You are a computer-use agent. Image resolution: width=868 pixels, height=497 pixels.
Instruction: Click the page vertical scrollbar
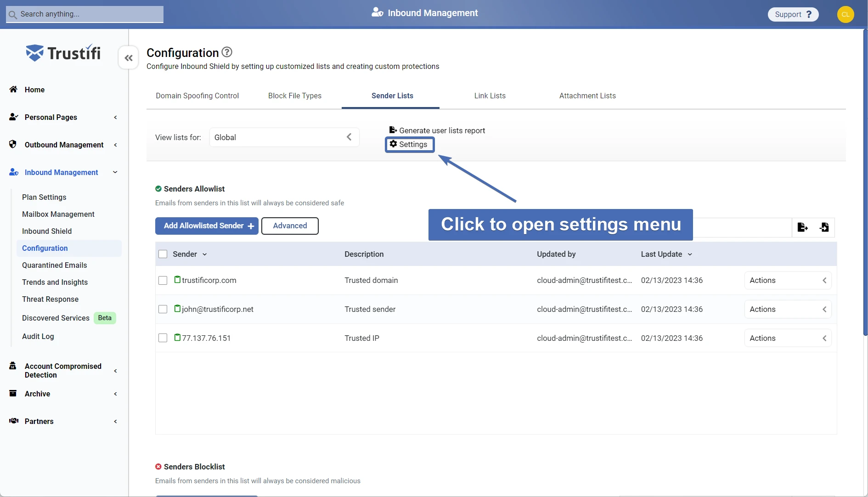click(865, 184)
